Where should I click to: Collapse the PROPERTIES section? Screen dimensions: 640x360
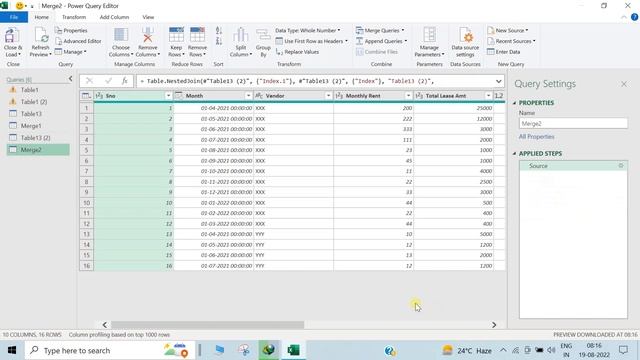tap(514, 103)
